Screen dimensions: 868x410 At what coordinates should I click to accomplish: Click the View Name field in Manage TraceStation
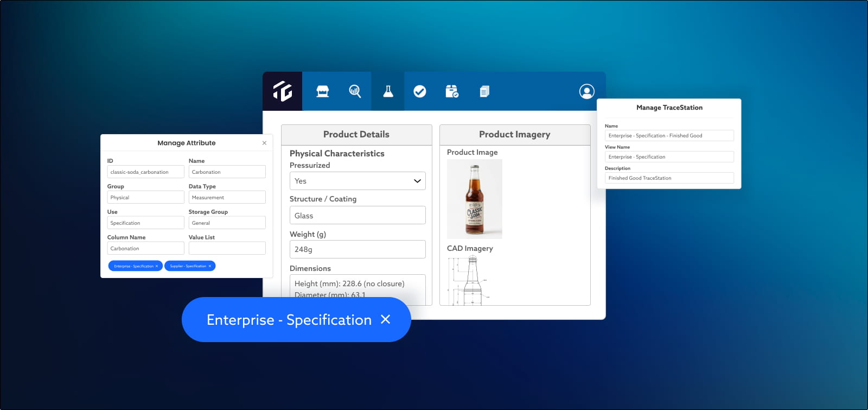tap(669, 156)
